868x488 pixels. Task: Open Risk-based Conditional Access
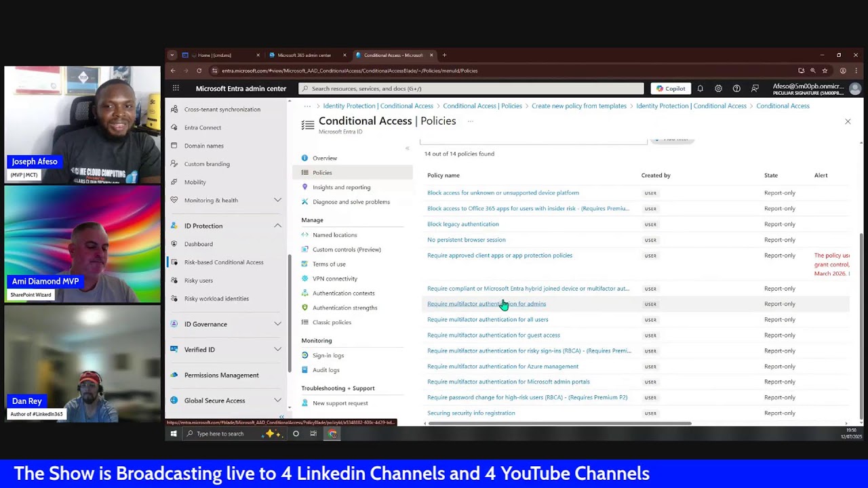coord(224,262)
